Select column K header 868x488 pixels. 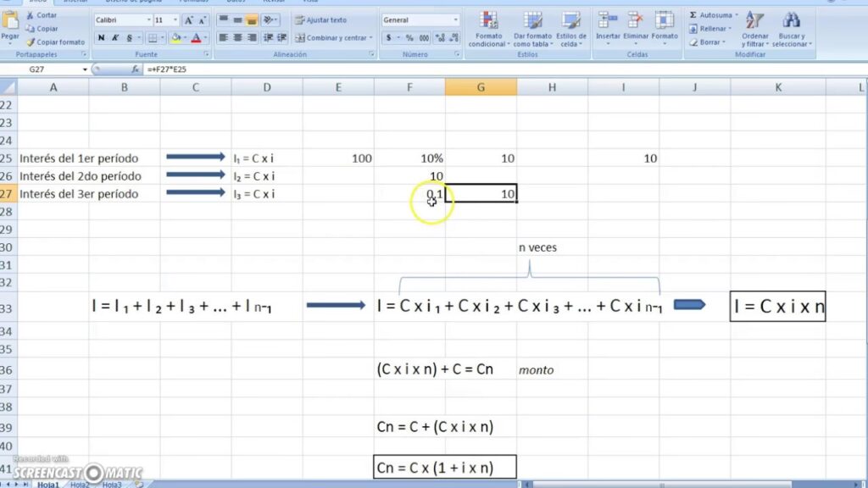[x=778, y=86]
